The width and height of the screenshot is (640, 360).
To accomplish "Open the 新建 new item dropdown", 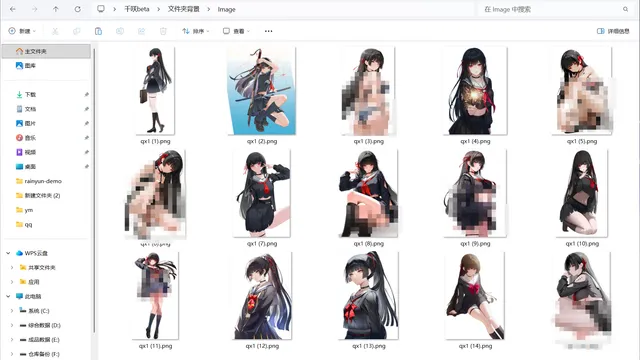I will point(22,31).
